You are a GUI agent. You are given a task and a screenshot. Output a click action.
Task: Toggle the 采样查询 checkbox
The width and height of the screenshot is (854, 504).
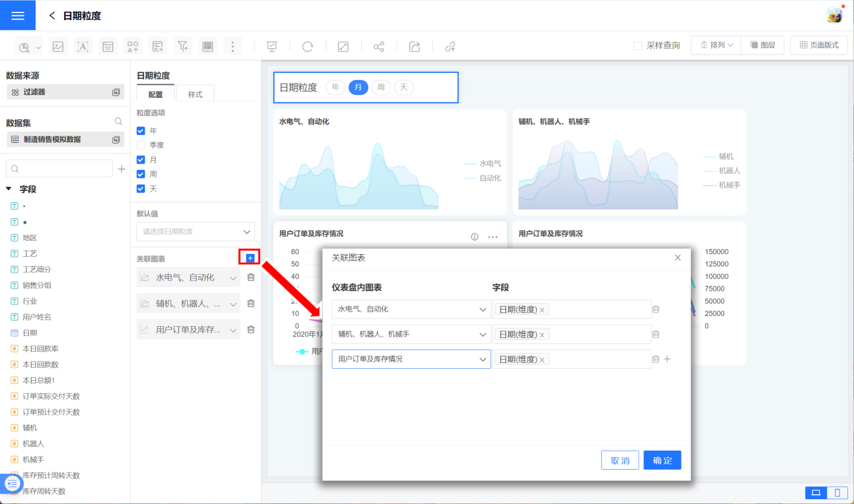(x=638, y=46)
